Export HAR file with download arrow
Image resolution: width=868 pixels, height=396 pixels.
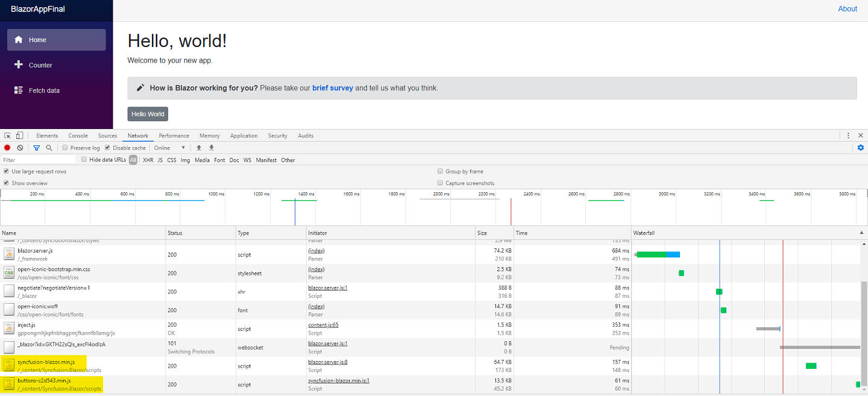pos(212,148)
